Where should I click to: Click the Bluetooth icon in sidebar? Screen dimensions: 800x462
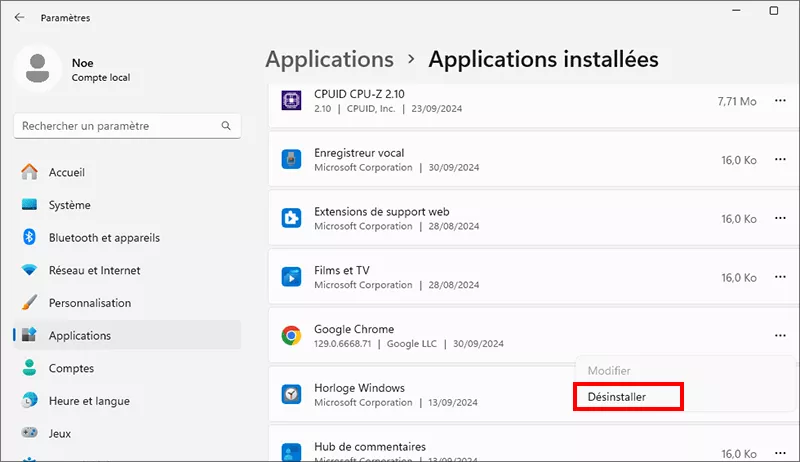(30, 237)
